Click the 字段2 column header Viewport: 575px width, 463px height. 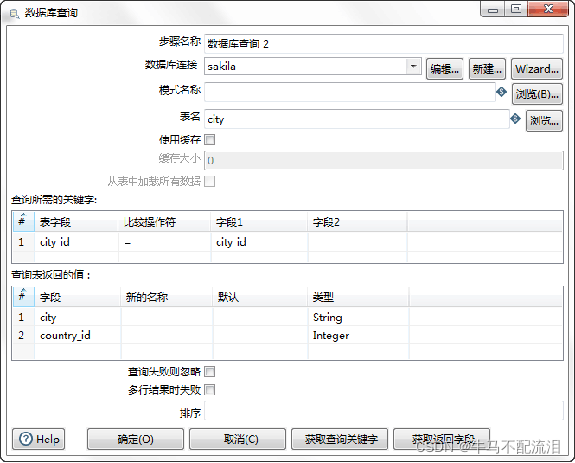tap(358, 222)
